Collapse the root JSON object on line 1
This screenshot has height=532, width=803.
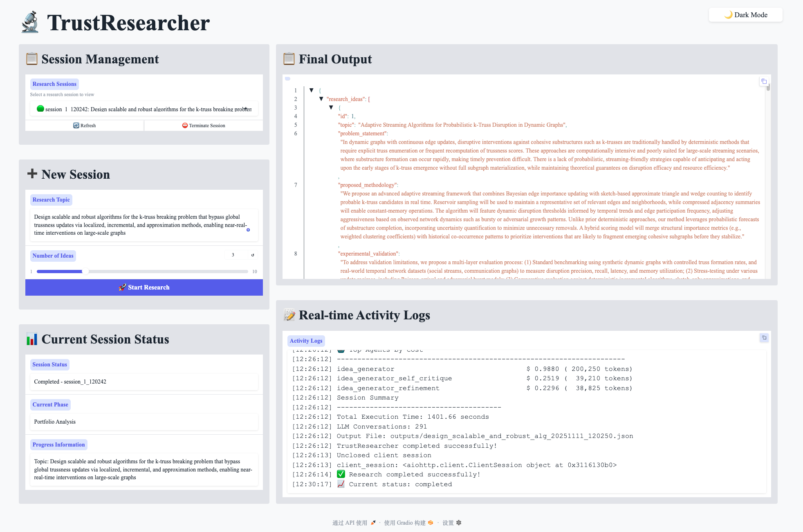[312, 90]
